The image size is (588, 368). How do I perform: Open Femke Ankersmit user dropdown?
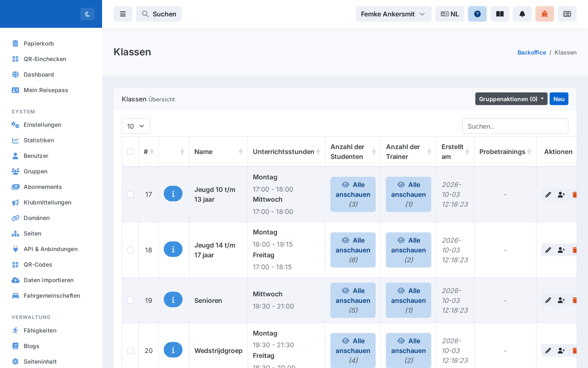393,14
